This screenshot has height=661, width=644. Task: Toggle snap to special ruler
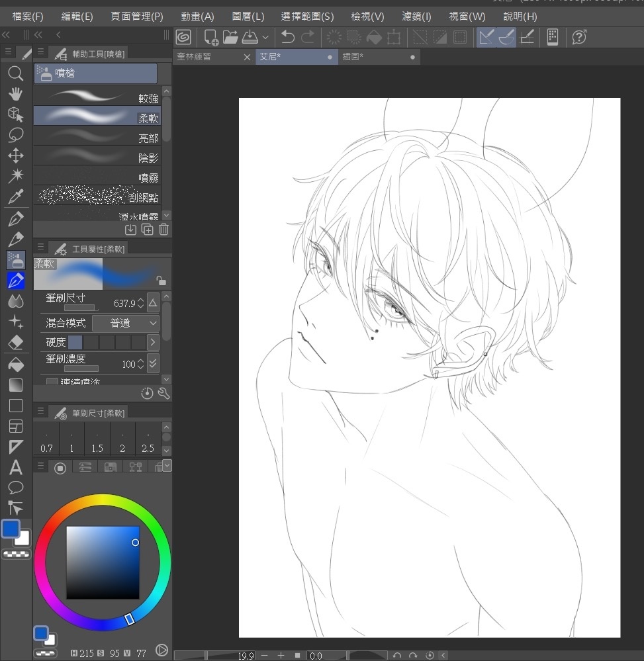click(x=506, y=37)
